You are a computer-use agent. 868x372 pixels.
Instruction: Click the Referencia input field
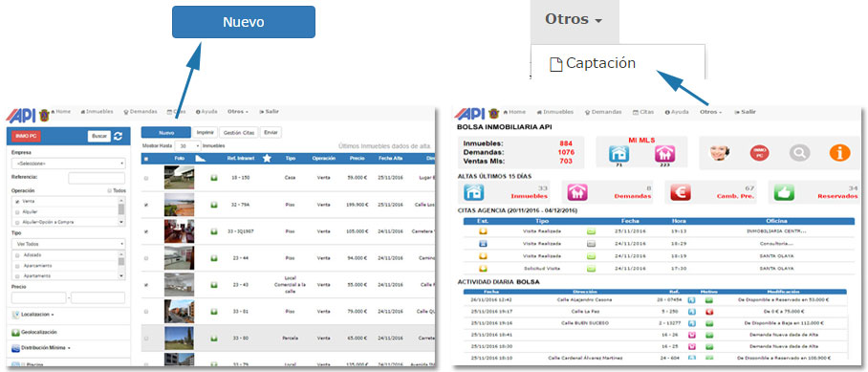[x=97, y=178]
